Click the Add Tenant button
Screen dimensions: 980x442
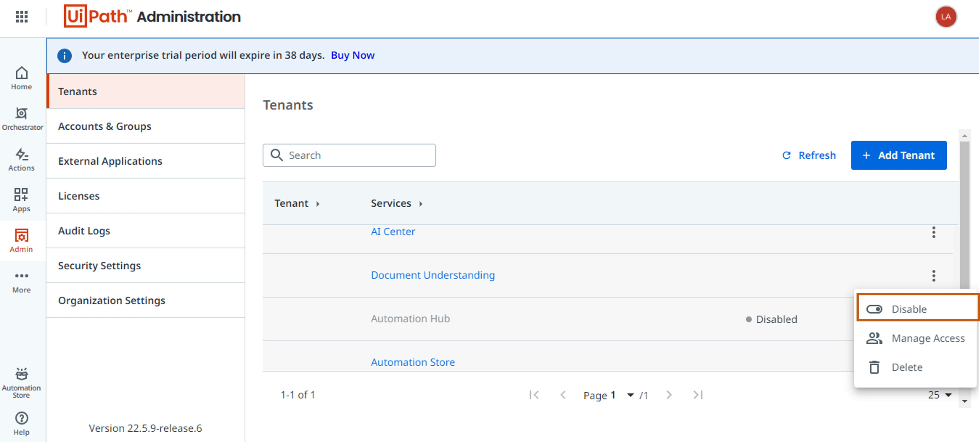click(x=899, y=155)
